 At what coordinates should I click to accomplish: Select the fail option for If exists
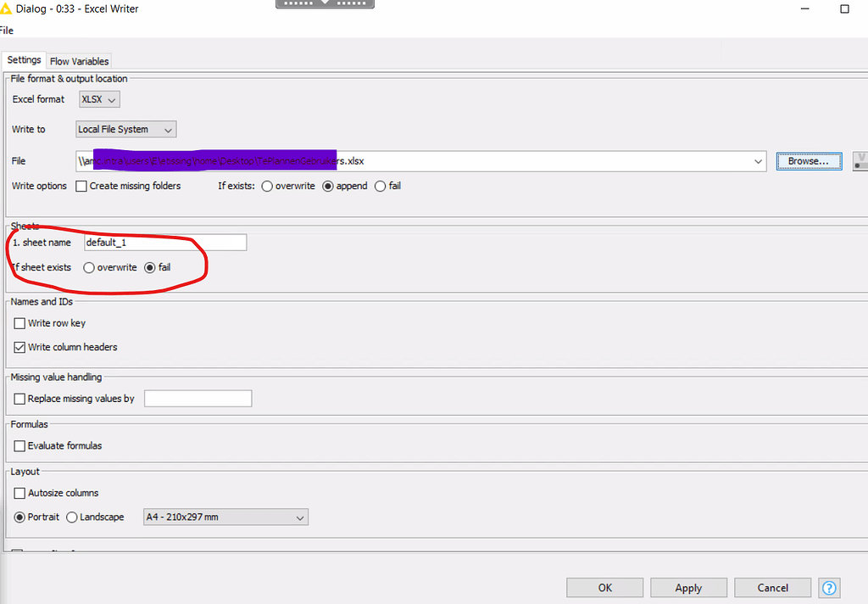[x=380, y=186]
